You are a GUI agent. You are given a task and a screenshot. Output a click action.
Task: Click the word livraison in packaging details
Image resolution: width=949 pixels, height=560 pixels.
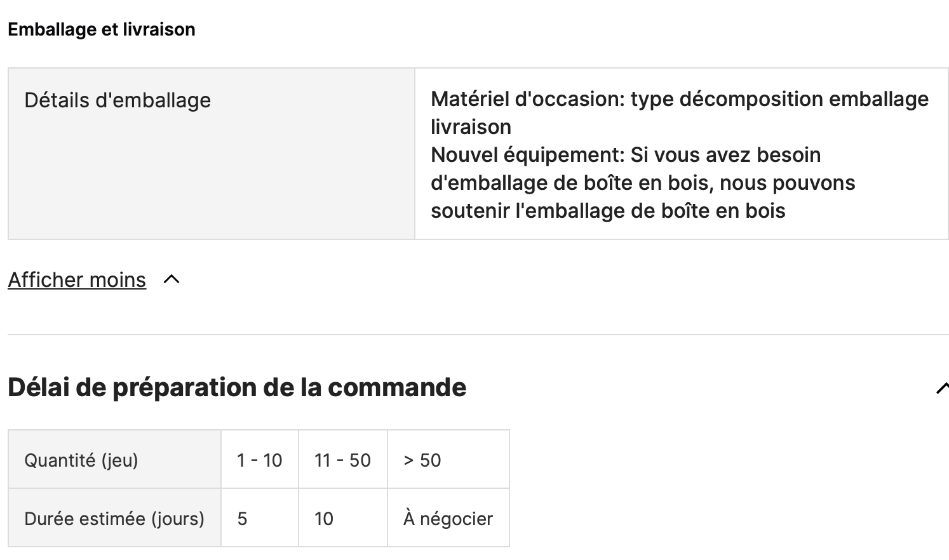[471, 127]
